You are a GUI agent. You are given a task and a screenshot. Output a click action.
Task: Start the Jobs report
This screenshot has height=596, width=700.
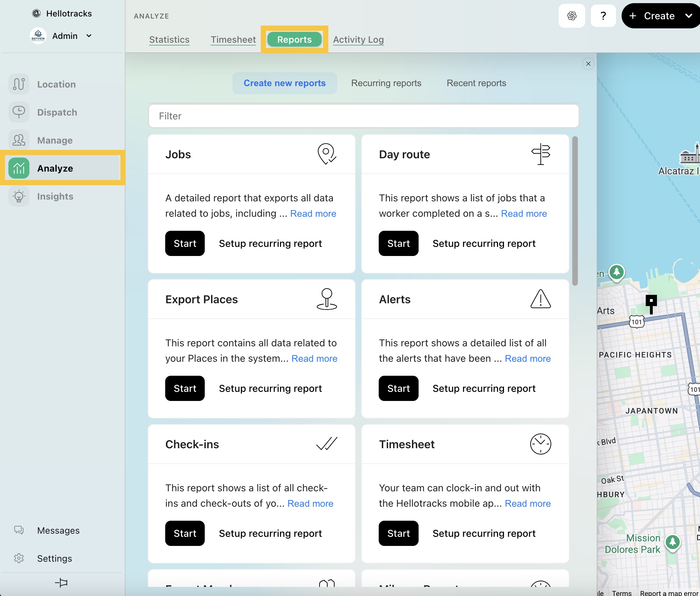tap(185, 243)
